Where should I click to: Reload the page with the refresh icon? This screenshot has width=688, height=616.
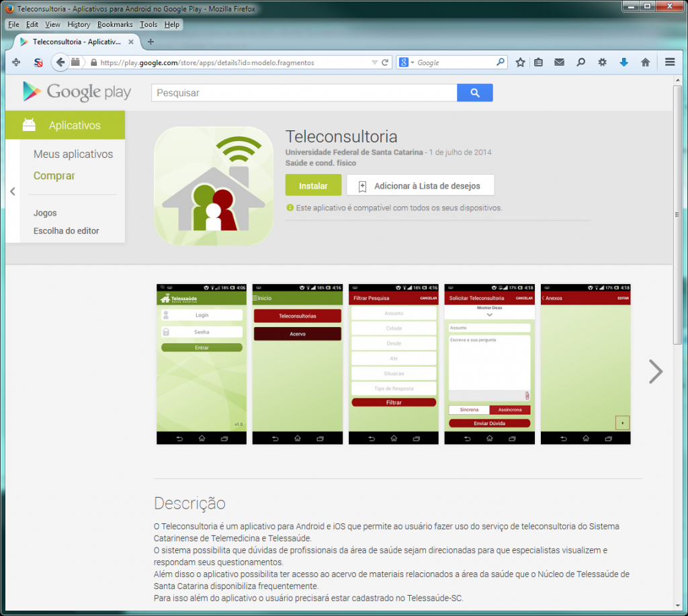point(385,62)
